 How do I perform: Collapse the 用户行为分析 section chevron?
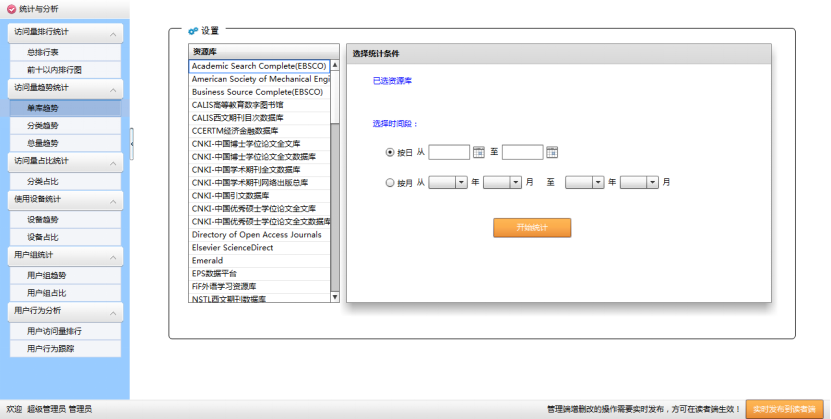pos(113,311)
